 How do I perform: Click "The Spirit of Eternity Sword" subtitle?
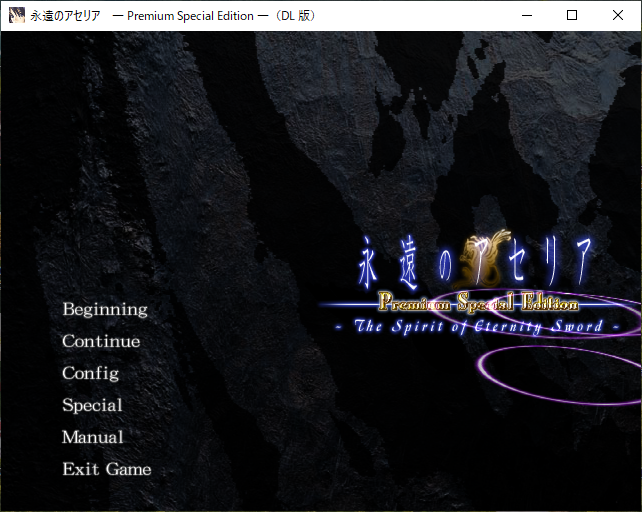[x=476, y=327]
